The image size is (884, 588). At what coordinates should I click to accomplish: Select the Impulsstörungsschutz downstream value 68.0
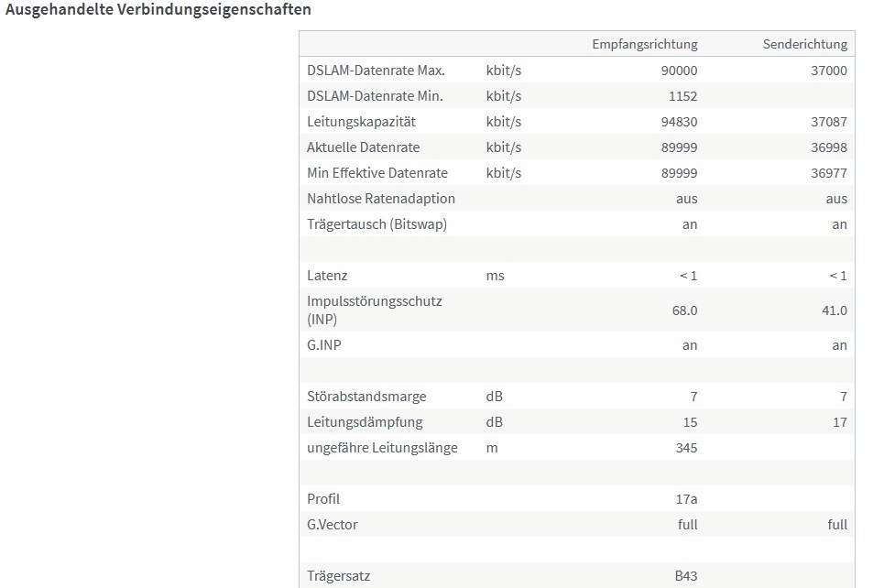(x=684, y=310)
